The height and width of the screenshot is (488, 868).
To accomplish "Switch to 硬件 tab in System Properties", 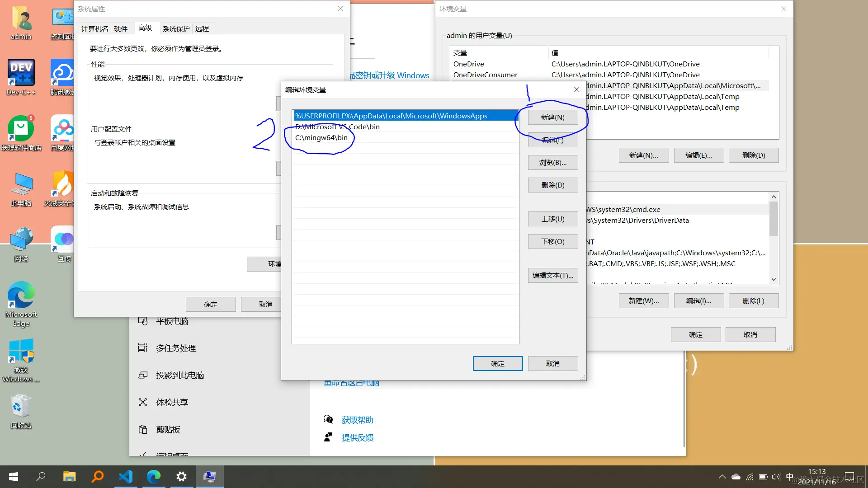I will (x=121, y=28).
